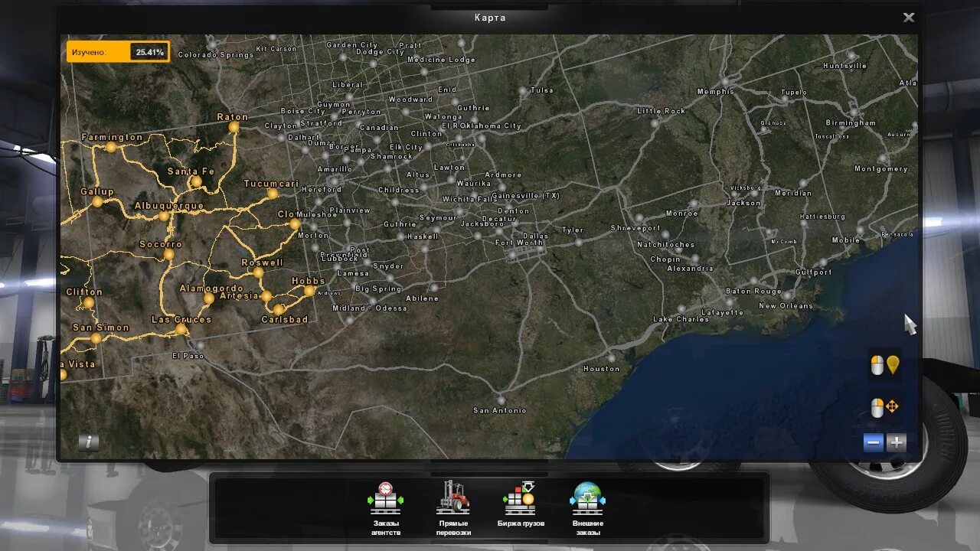Click the Huntsville city label
Screen dimensions: 980x551
(x=845, y=66)
